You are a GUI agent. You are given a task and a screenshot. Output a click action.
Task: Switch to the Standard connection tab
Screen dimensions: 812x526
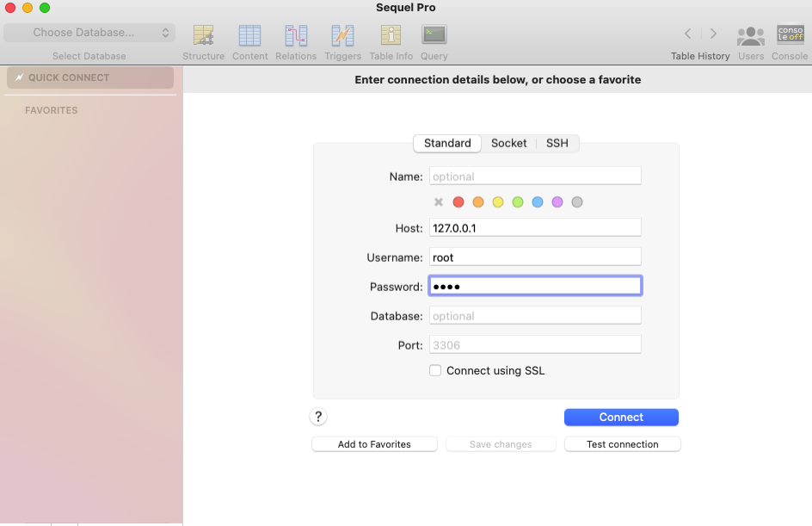pos(447,144)
